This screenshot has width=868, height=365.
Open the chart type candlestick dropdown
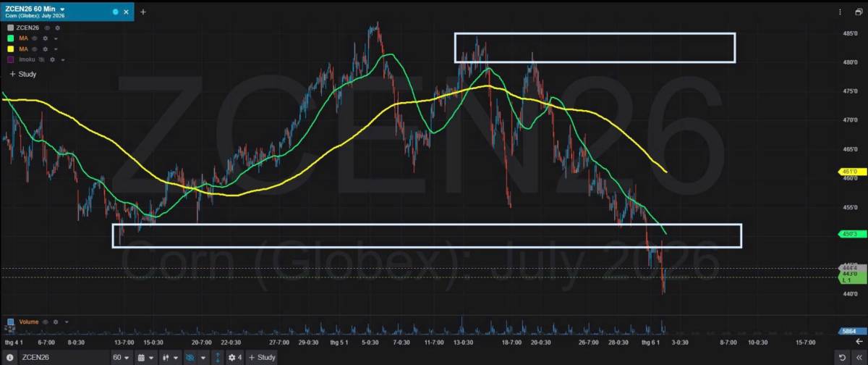coord(170,358)
